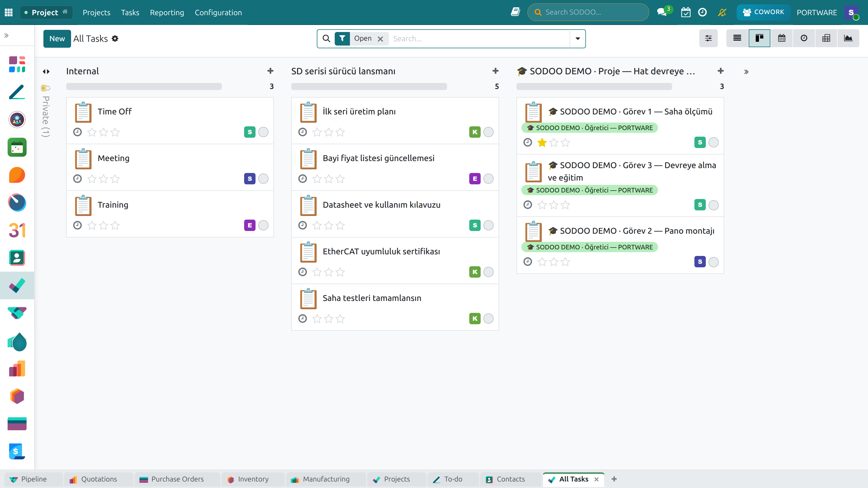Toggle state circle on Saha testleri tamamlansın
This screenshot has width=868, height=488.
click(x=489, y=319)
